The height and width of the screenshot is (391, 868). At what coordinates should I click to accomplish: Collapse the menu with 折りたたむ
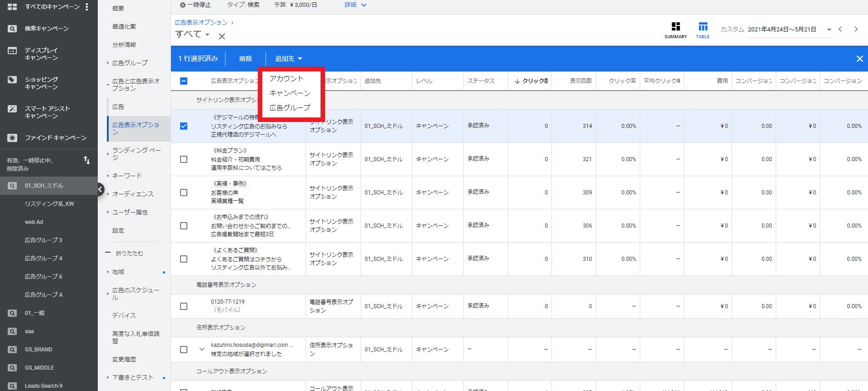coord(125,253)
